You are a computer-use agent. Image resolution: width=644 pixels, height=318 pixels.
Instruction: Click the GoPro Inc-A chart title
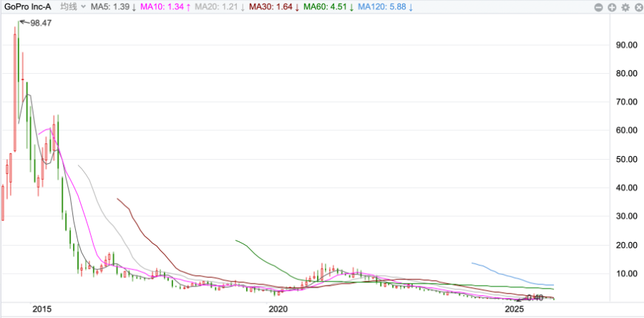pos(28,7)
